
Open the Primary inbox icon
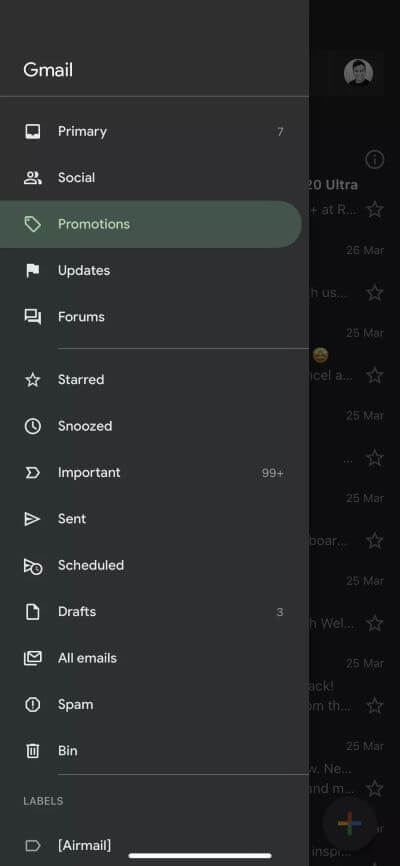33,131
